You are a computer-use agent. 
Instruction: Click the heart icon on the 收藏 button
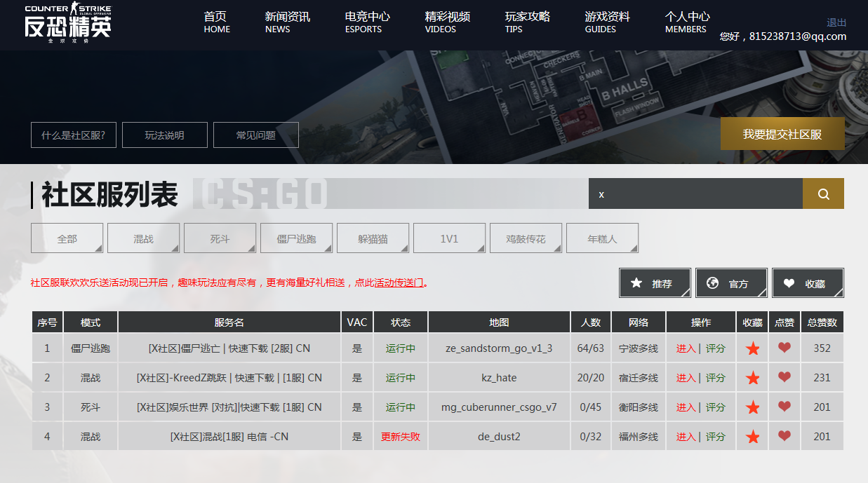[x=789, y=283]
